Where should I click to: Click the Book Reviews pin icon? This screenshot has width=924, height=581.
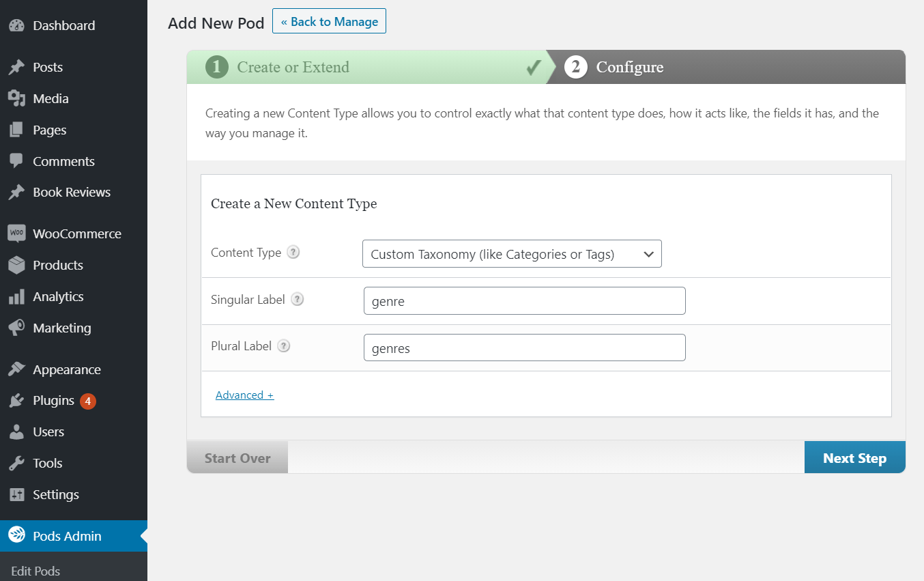(x=16, y=193)
